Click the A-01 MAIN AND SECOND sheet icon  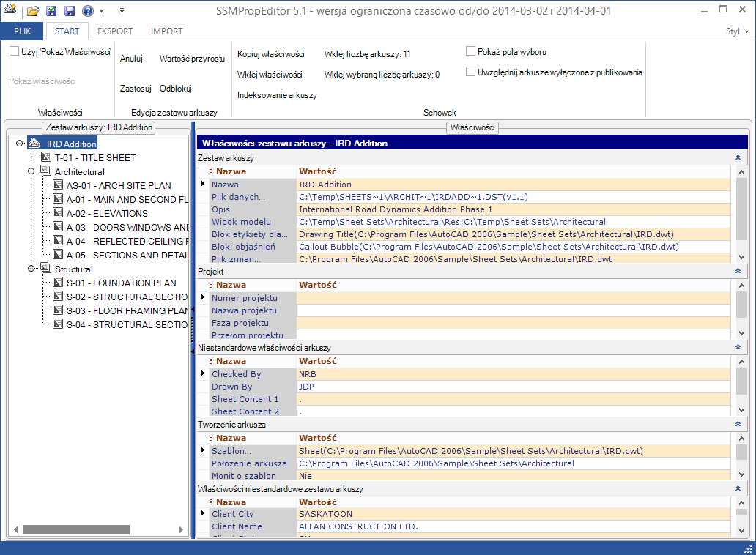[58, 199]
